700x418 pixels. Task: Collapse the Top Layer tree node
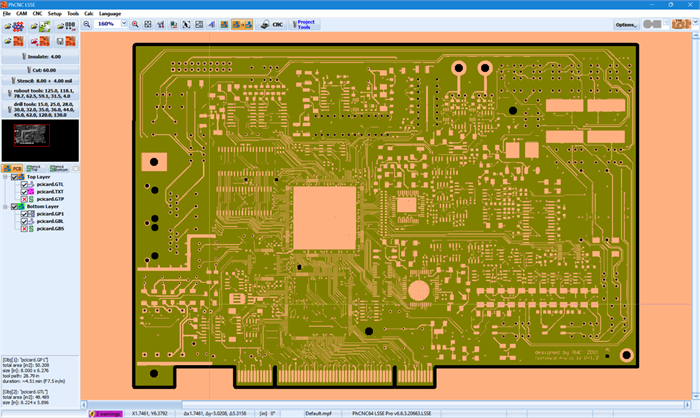click(x=5, y=177)
